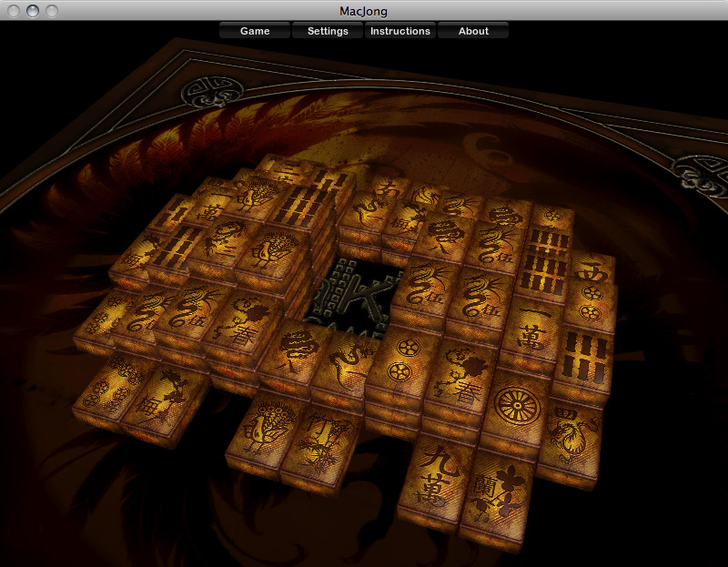Open the Settings menu
This screenshot has height=567, width=728.
(328, 31)
